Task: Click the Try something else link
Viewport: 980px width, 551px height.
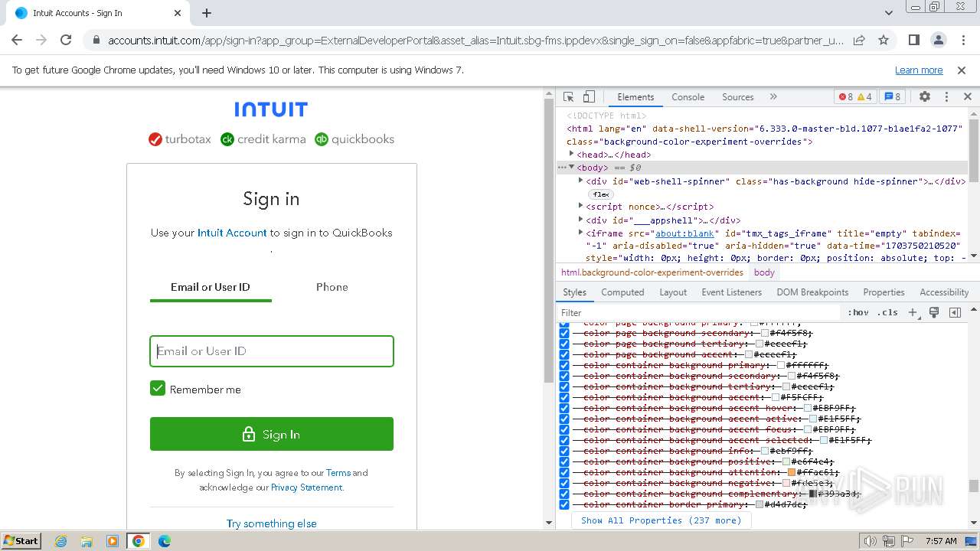Action: pyautogui.click(x=272, y=523)
